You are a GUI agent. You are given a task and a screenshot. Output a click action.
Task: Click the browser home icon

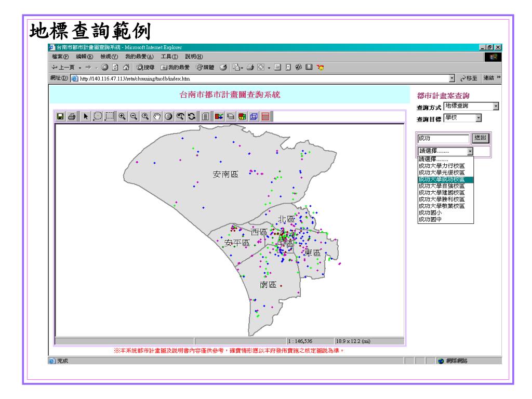pos(126,68)
